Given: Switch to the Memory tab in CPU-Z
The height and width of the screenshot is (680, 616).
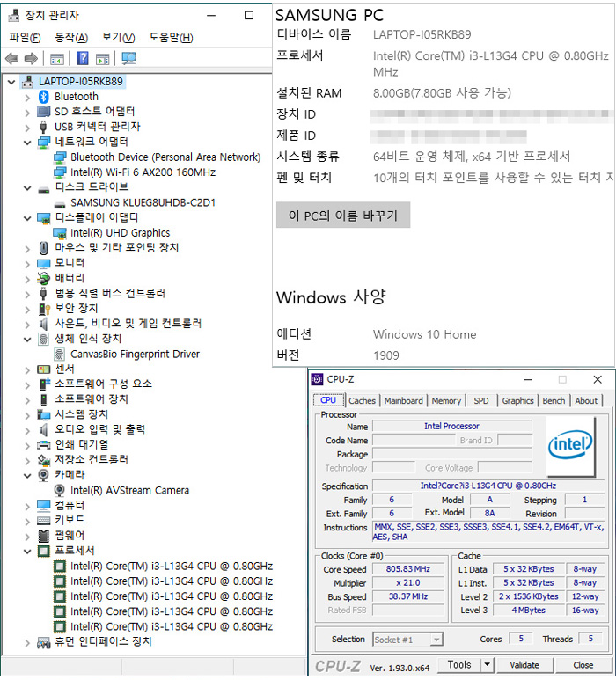Looking at the screenshot, I should (x=446, y=401).
